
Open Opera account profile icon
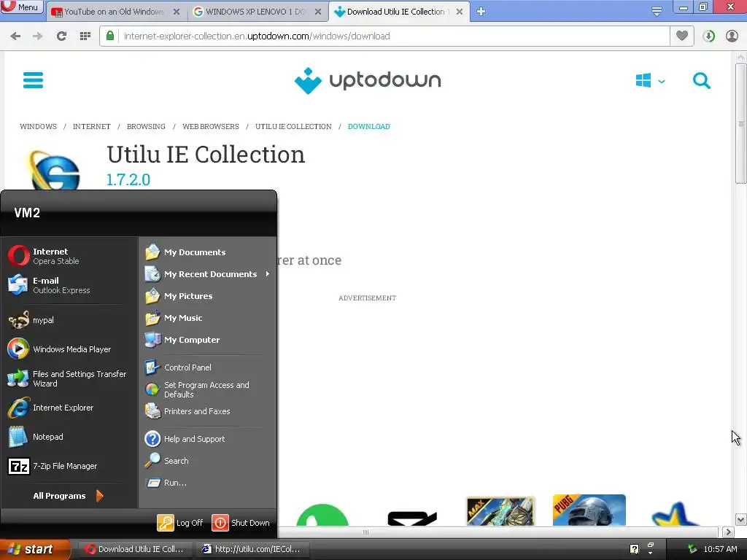pos(732,36)
